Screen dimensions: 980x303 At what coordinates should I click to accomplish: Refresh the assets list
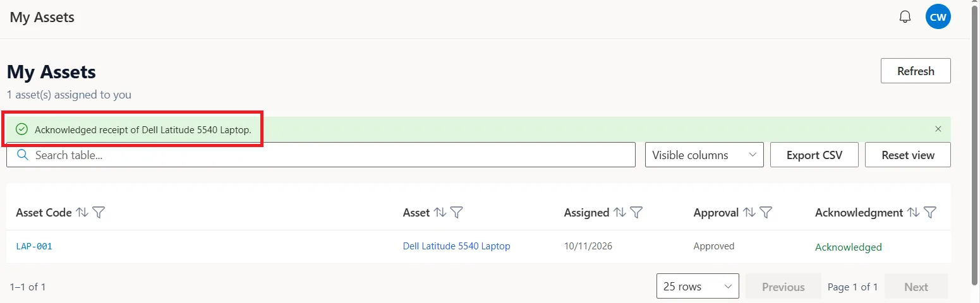[x=916, y=71]
